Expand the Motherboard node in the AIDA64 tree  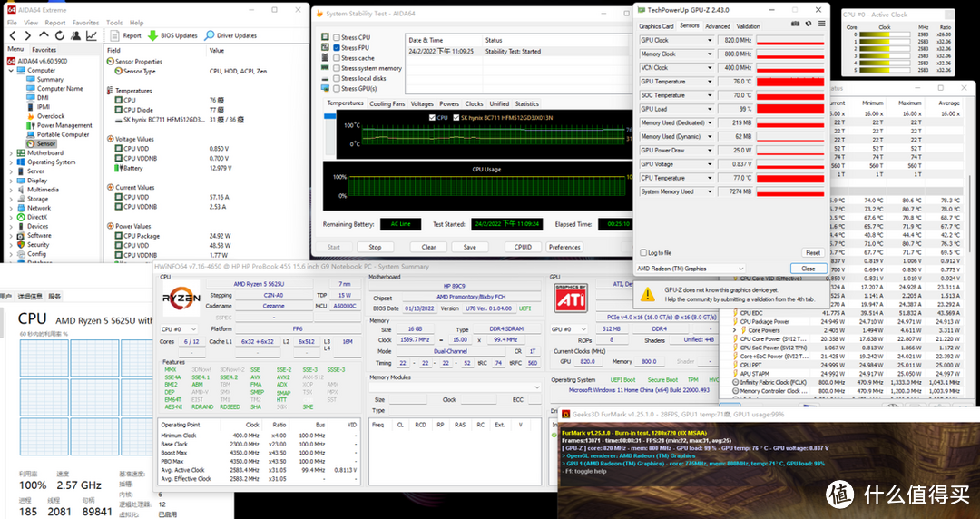click(x=11, y=152)
